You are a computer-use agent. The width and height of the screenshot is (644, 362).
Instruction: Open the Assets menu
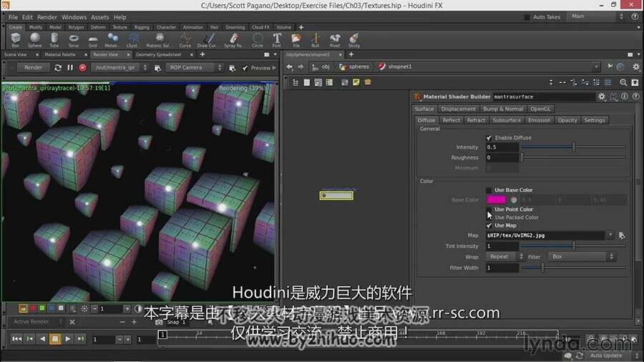[x=99, y=17]
